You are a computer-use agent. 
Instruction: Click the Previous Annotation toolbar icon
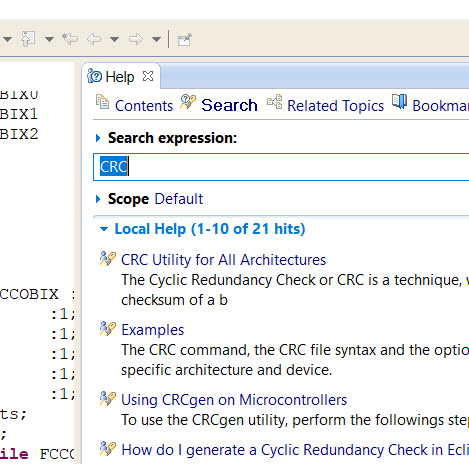pyautogui.click(x=28, y=39)
